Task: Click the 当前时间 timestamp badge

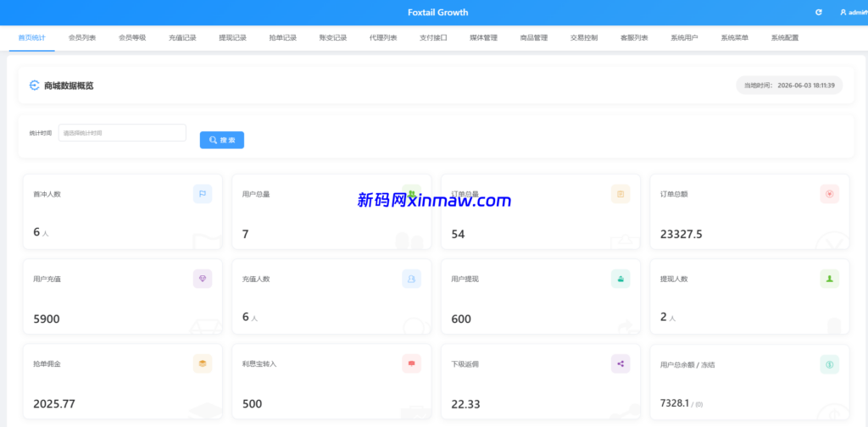Action: coord(789,86)
